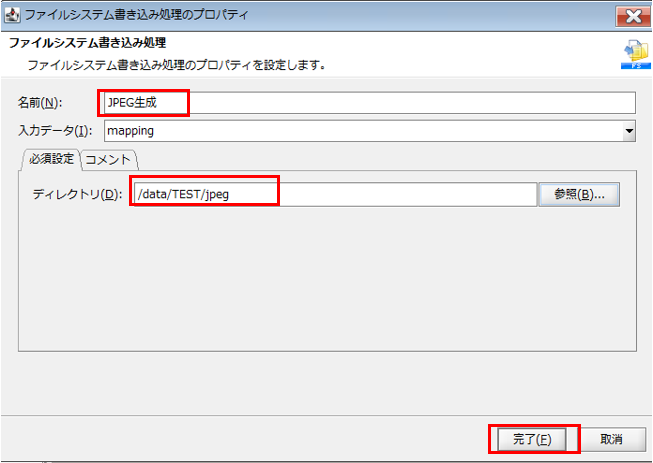Viewport: 653px width, 463px height.
Task: Click the 参照(B)... browse button
Action: click(579, 194)
